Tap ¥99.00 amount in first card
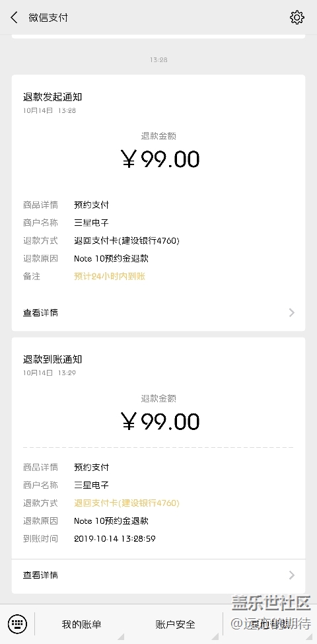Image resolution: width=317 pixels, height=644 pixels. (x=160, y=159)
